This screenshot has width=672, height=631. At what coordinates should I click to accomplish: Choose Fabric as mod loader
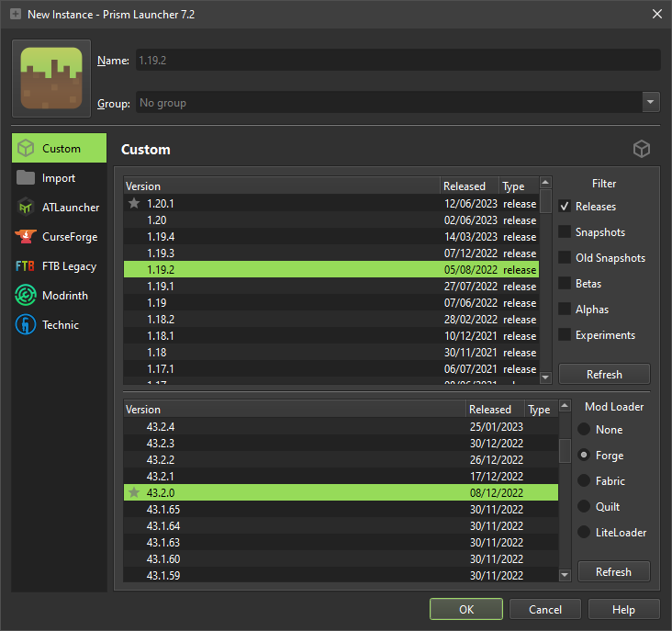click(584, 480)
